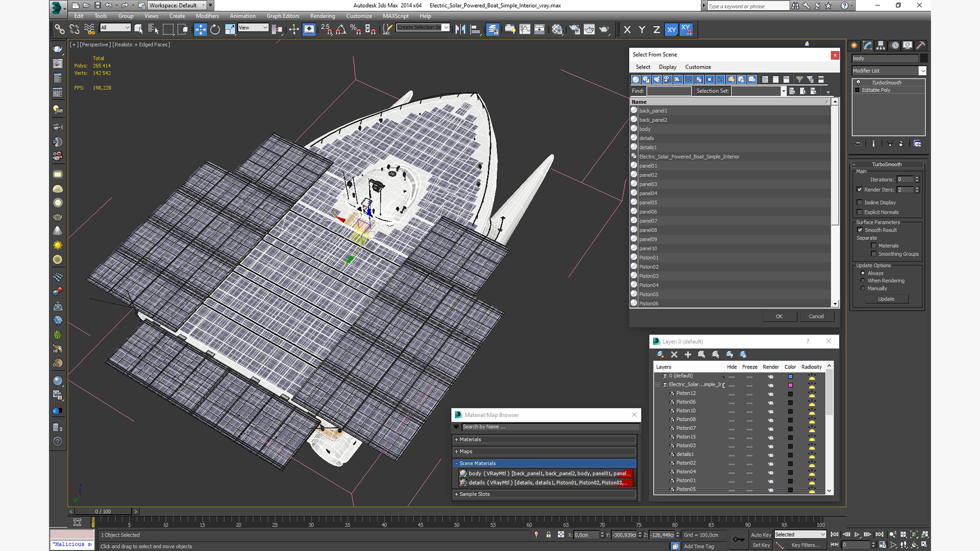Open the Modifiers menu
Image resolution: width=980 pixels, height=551 pixels.
(x=207, y=16)
